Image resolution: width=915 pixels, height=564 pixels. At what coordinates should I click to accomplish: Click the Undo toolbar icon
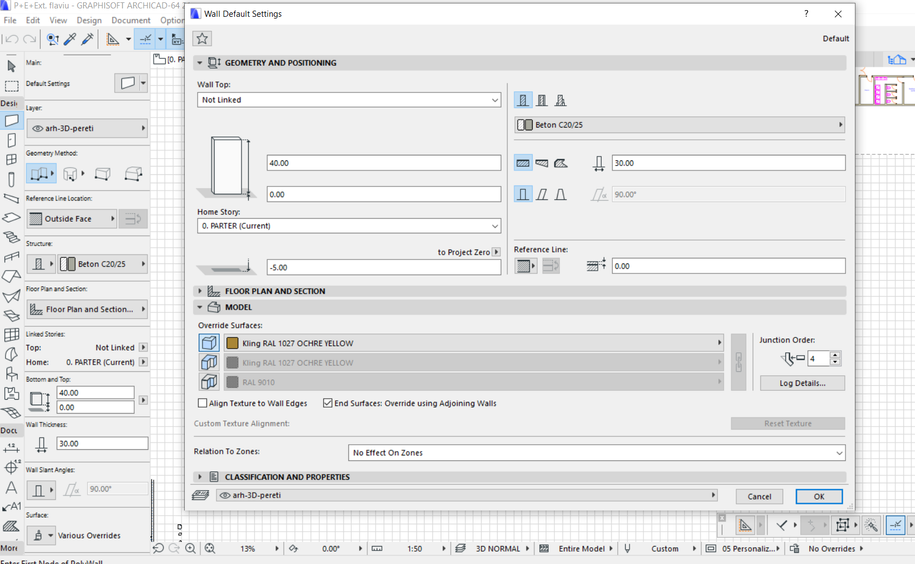pyautogui.click(x=12, y=39)
